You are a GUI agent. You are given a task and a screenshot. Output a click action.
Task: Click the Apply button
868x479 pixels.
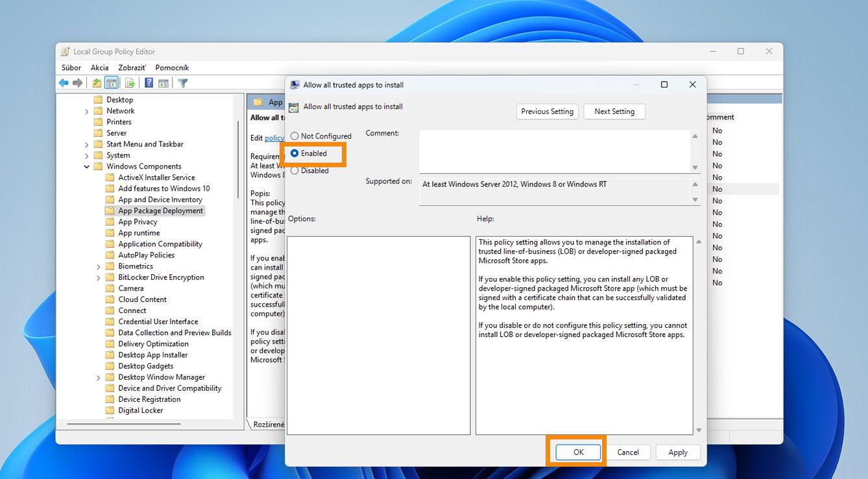tap(678, 452)
